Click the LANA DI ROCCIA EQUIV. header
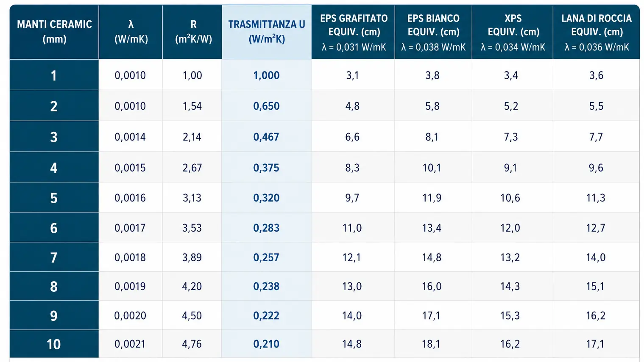The height and width of the screenshot is (362, 644). pyautogui.click(x=597, y=32)
